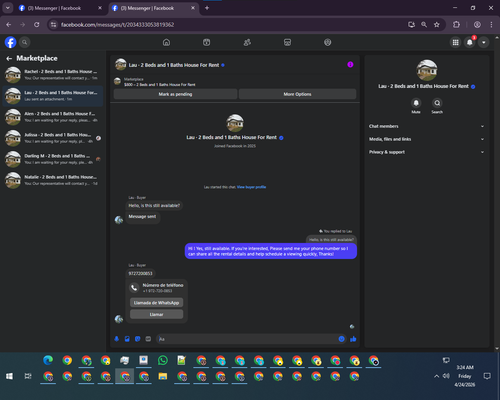Focus the Aa message input field
The image size is (500, 400).
click(x=247, y=339)
